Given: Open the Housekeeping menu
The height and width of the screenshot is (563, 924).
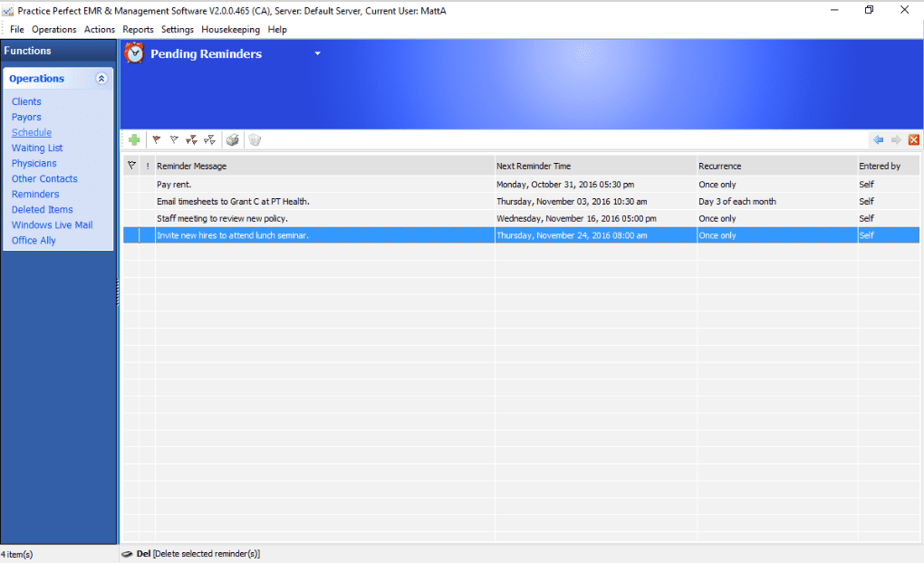Looking at the screenshot, I should (x=230, y=30).
